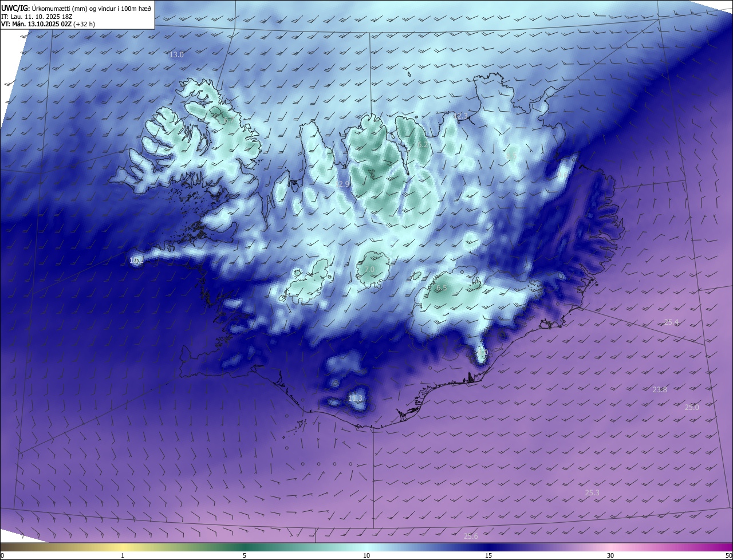Click the 23.8 value label on the map
The image size is (733, 560).
click(x=660, y=390)
